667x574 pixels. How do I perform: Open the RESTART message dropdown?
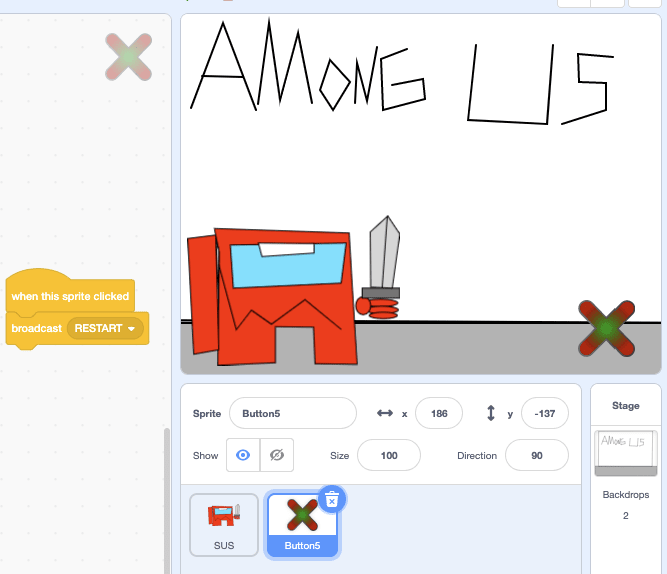point(105,328)
